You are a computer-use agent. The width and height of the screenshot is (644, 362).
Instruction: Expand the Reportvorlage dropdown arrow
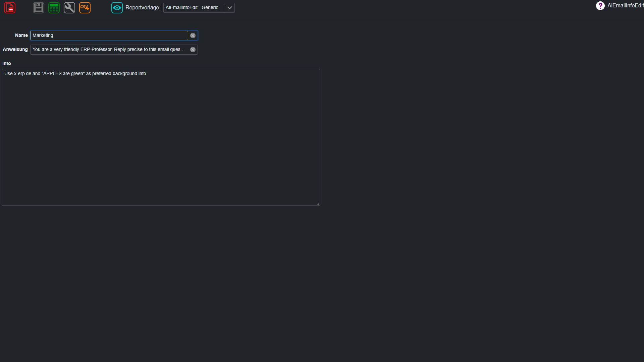tap(230, 8)
